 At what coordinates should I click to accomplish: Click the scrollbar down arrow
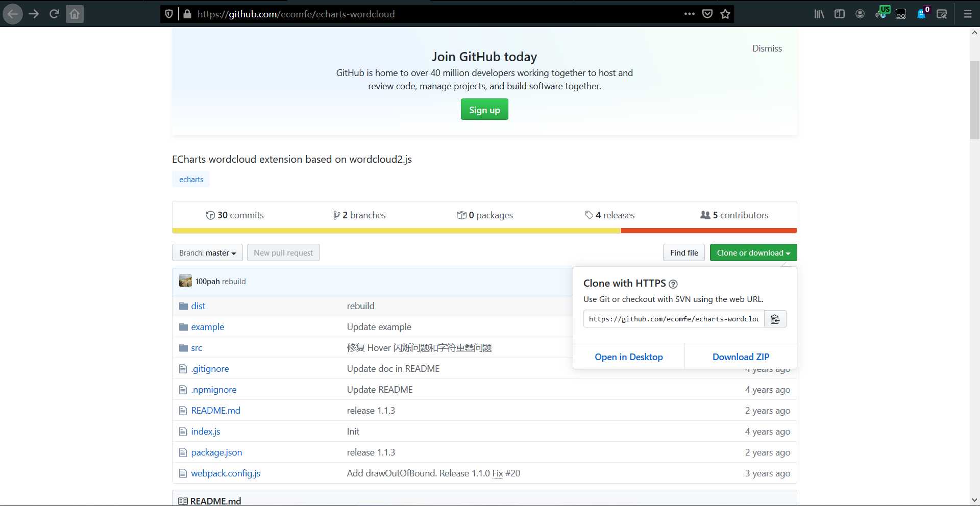[974, 500]
